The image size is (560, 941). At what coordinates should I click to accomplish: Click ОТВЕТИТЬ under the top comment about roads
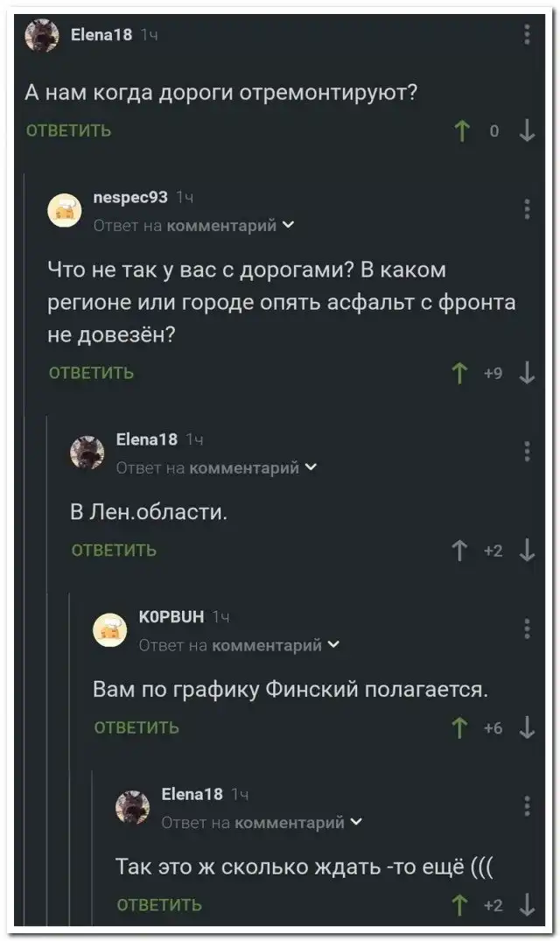(69, 131)
